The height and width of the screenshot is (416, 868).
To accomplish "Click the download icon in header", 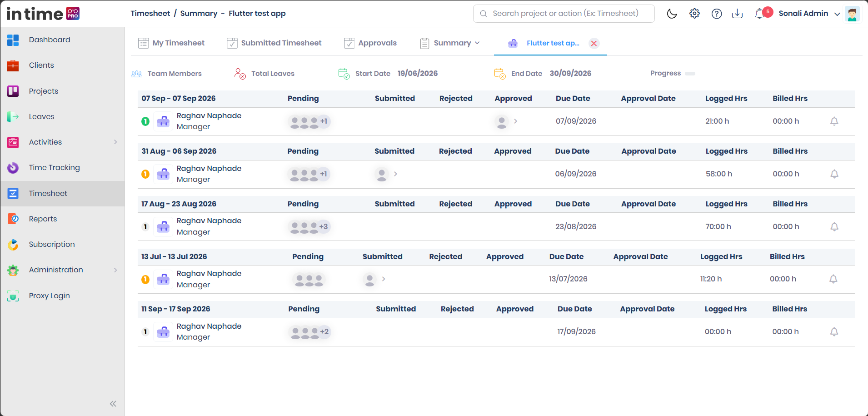I will click(x=737, y=14).
